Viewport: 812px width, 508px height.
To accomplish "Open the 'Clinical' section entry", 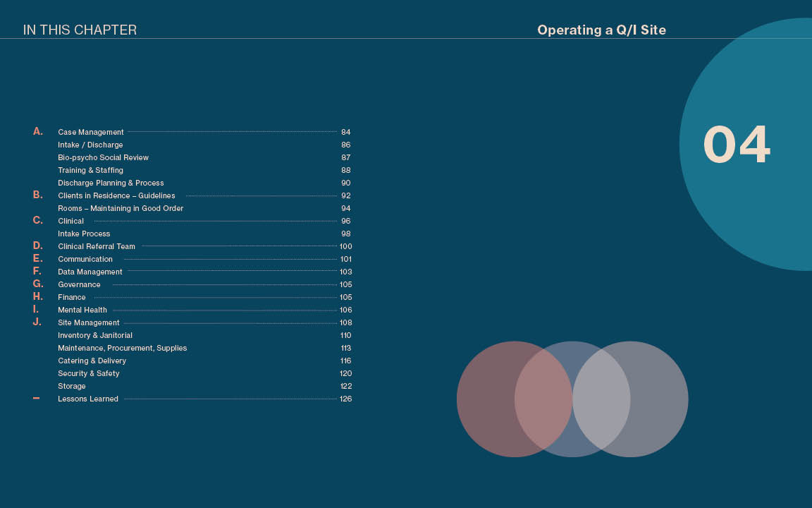I will click(71, 221).
